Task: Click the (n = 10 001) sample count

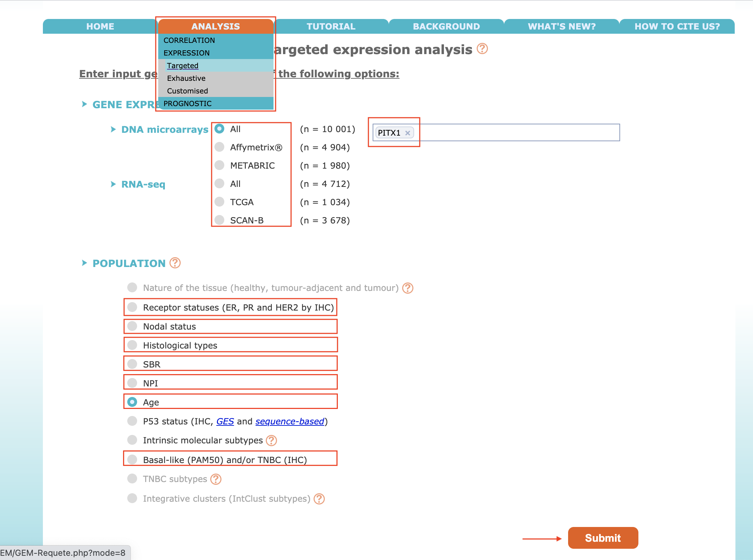Action: tap(328, 129)
